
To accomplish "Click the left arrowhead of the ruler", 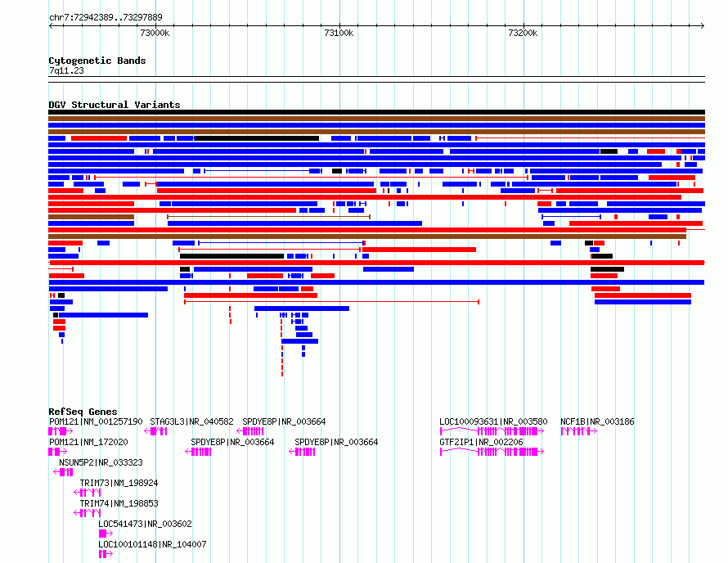I will (x=51, y=26).
